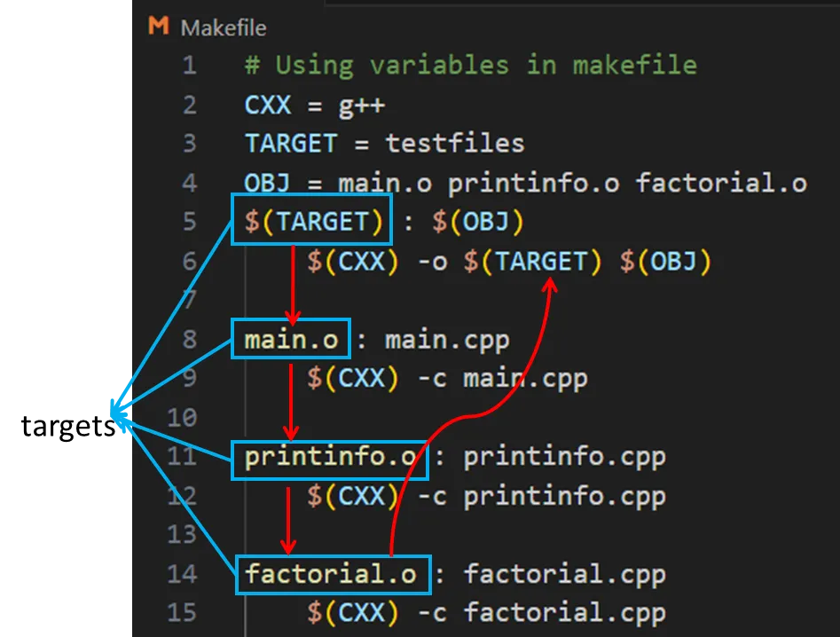Place cursor on "g++" in the CXX line
This screenshot has height=637, width=840.
tap(361, 105)
